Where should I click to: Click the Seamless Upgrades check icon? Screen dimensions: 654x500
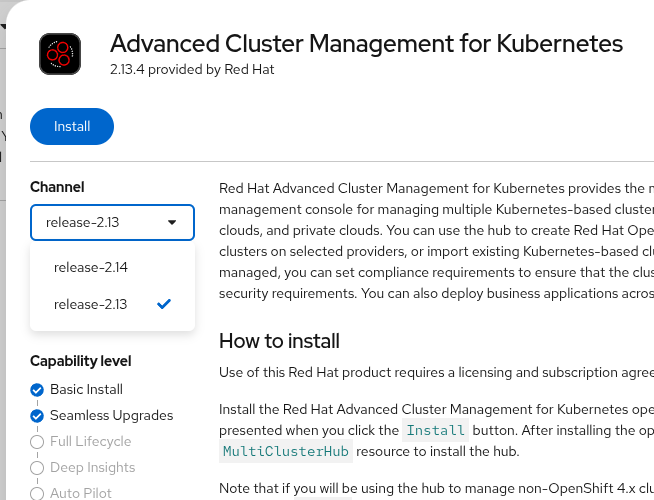[x=37, y=415]
